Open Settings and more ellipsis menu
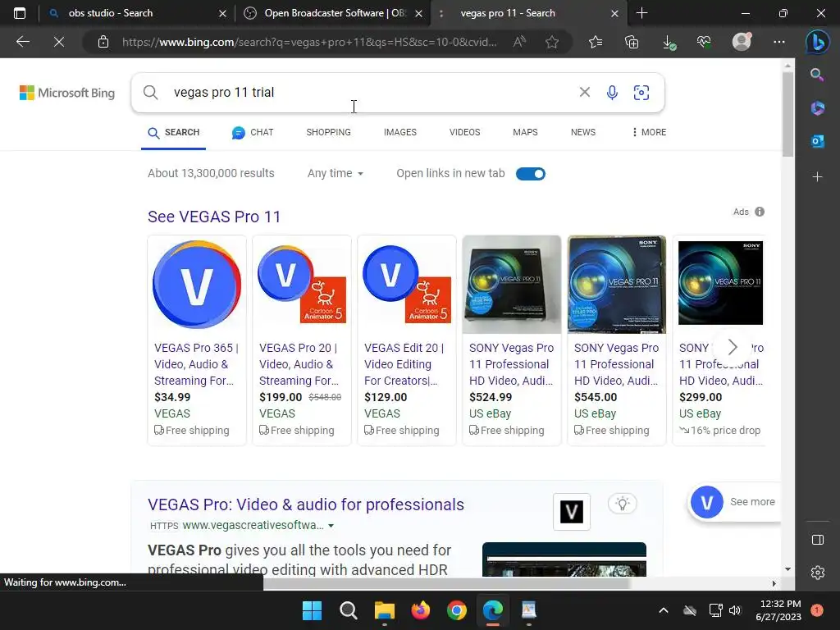 click(779, 42)
